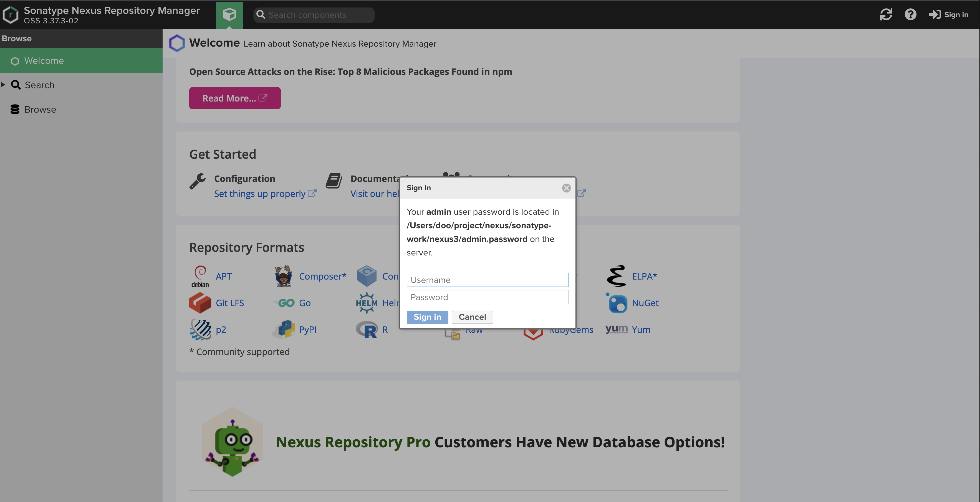Click the Username input field

487,280
